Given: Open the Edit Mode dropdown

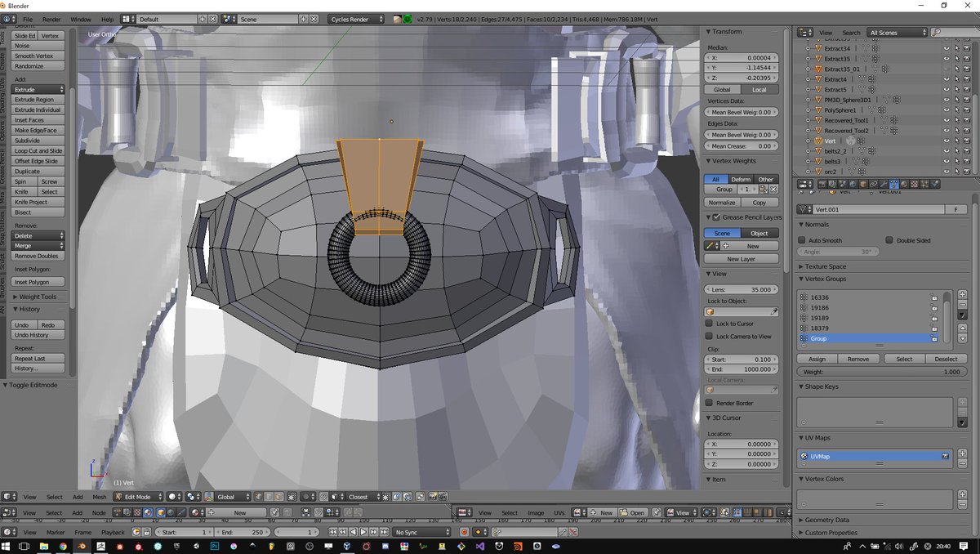Looking at the screenshot, I should coord(139,496).
